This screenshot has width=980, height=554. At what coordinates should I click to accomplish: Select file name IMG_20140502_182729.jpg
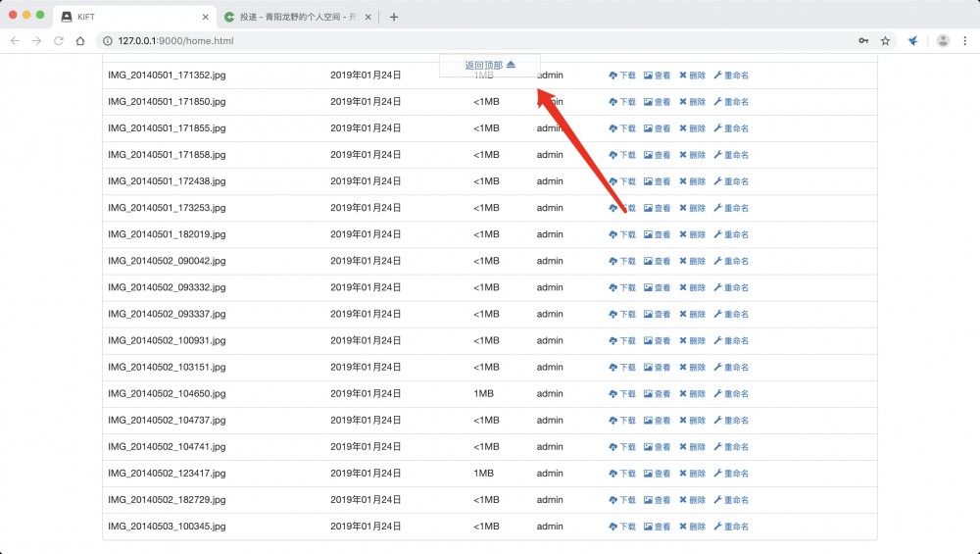click(167, 500)
